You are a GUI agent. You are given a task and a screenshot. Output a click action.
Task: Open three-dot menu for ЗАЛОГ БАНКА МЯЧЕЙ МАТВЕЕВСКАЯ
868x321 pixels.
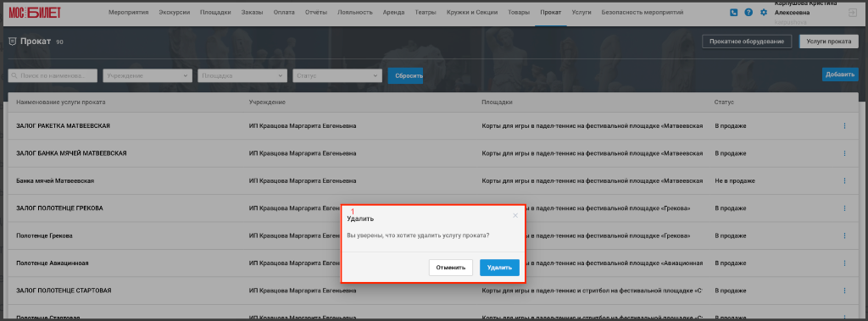pyautogui.click(x=845, y=153)
